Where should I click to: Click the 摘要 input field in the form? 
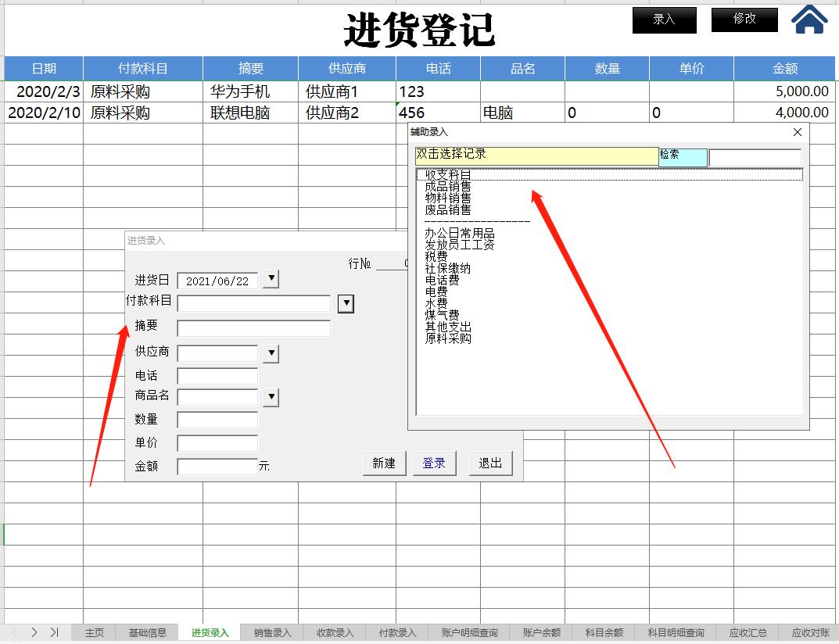(x=253, y=328)
